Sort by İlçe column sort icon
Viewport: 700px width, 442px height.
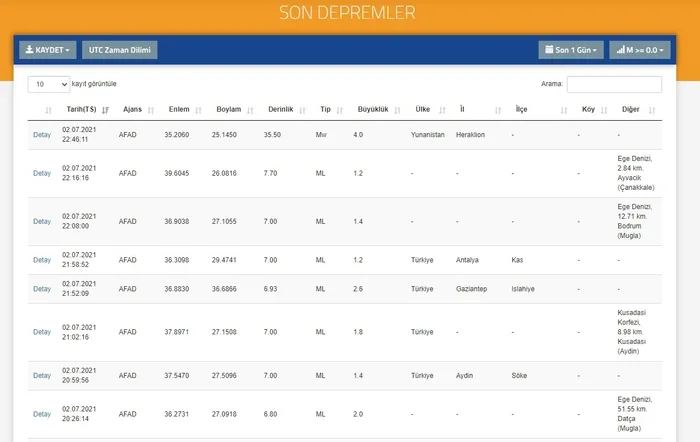coord(564,110)
